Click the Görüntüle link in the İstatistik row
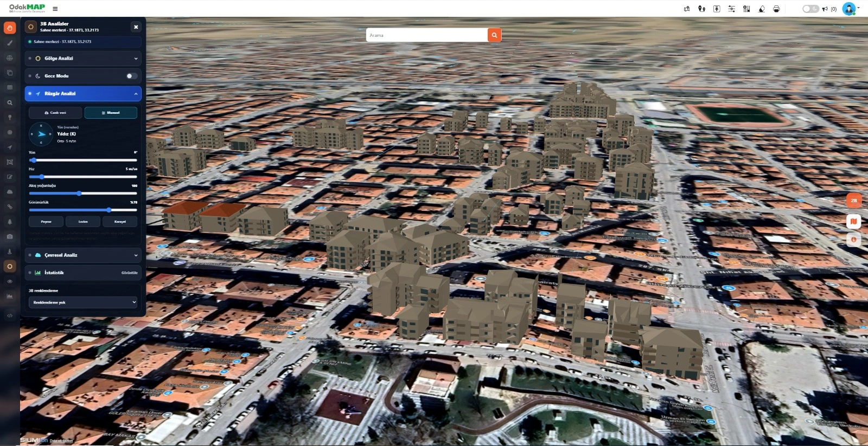 point(130,273)
